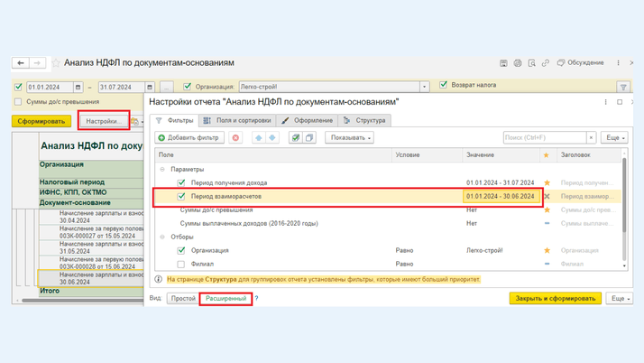The image size is (644, 363).
Task: Click star next to Период получения дохода
Action: point(547,182)
